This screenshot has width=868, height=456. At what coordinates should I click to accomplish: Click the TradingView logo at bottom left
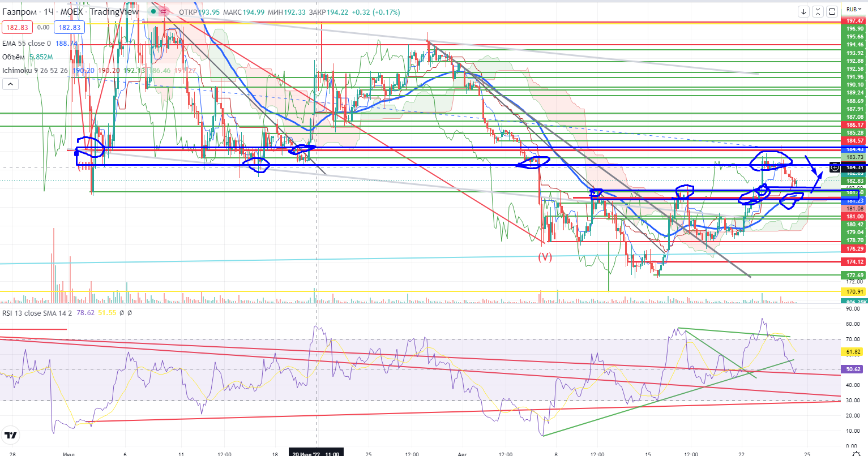pyautogui.click(x=10, y=436)
